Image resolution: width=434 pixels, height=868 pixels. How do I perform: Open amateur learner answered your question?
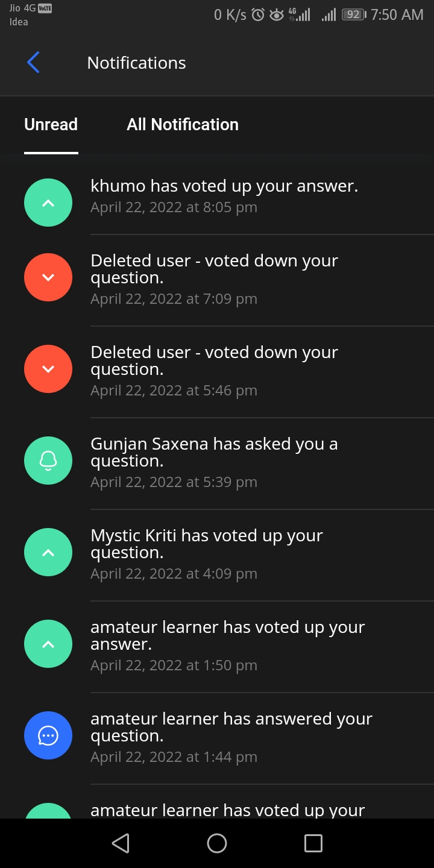pyautogui.click(x=231, y=737)
